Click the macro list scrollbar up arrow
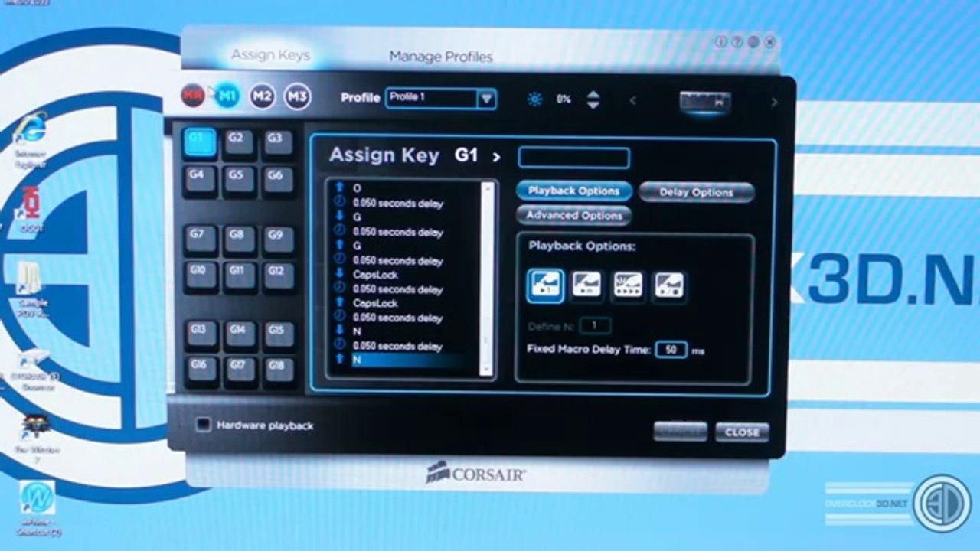Image resolution: width=980 pixels, height=551 pixels. click(x=486, y=188)
